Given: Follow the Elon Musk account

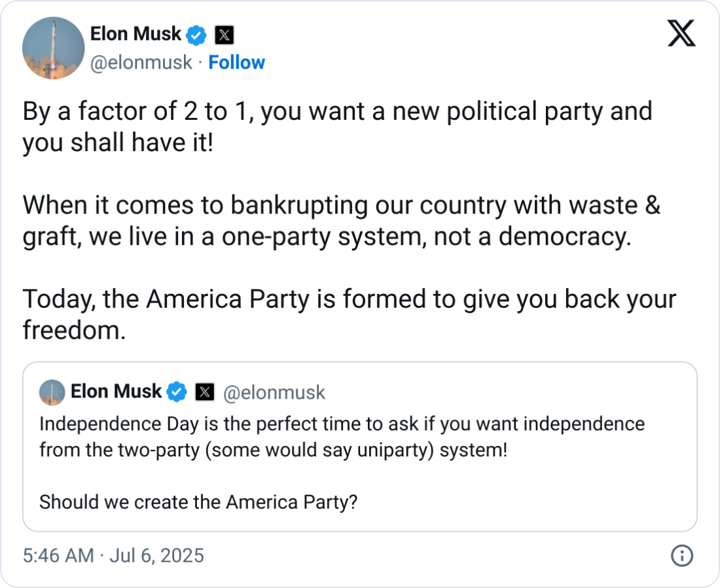Looking at the screenshot, I should click(x=236, y=62).
